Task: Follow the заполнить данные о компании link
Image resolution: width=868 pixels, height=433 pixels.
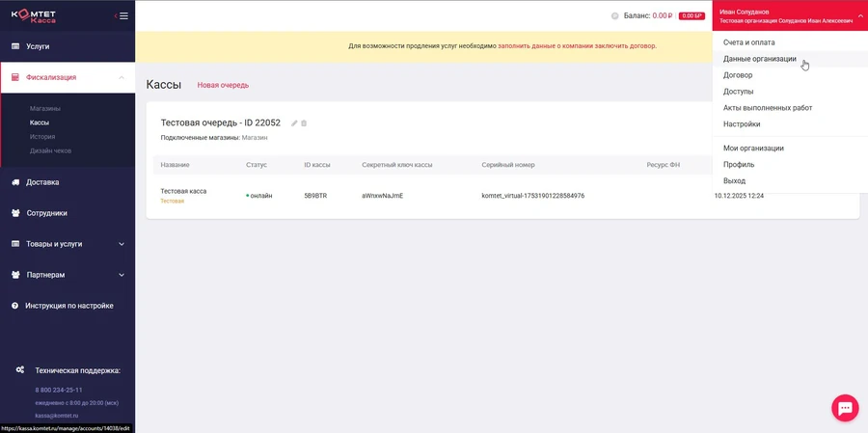Action: [x=545, y=45]
